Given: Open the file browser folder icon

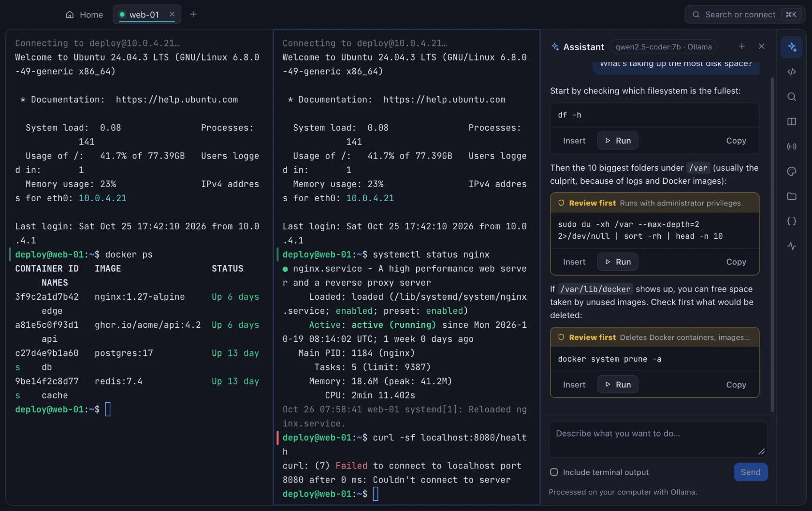Looking at the screenshot, I should tap(792, 196).
